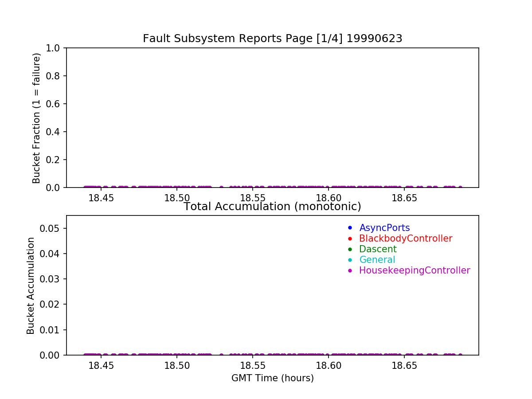
Task: Select the HousekeepingController legend label
Action: pyautogui.click(x=415, y=270)
